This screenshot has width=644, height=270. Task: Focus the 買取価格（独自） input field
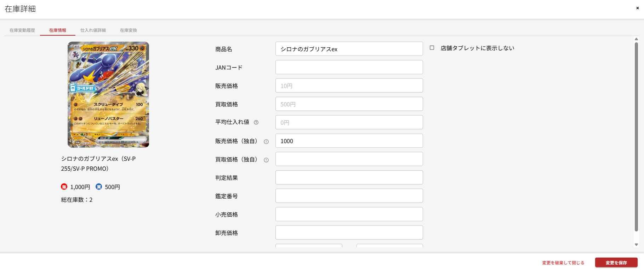tap(349, 159)
